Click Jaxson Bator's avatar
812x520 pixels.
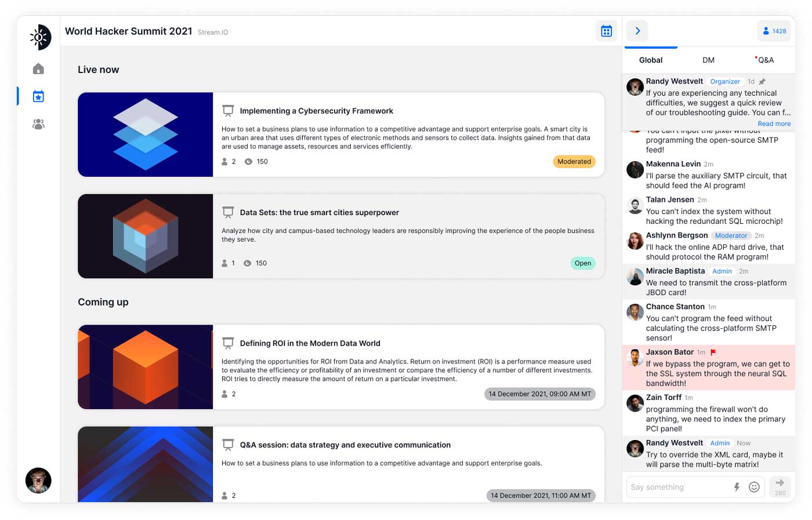tap(635, 358)
